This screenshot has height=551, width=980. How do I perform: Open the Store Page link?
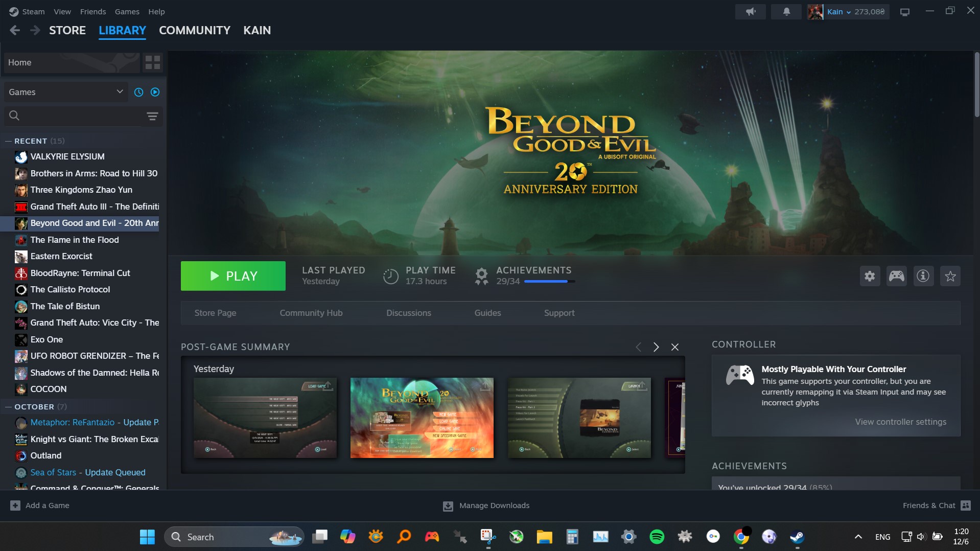coord(215,313)
